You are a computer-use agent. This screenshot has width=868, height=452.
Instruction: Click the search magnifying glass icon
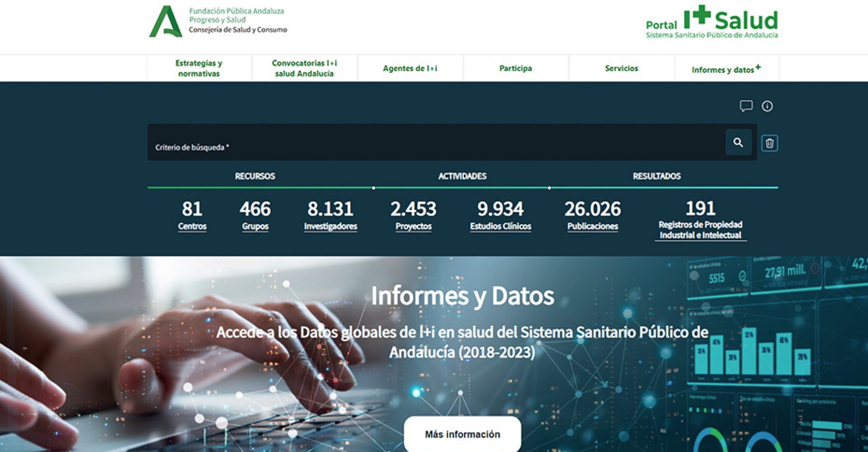point(738,143)
